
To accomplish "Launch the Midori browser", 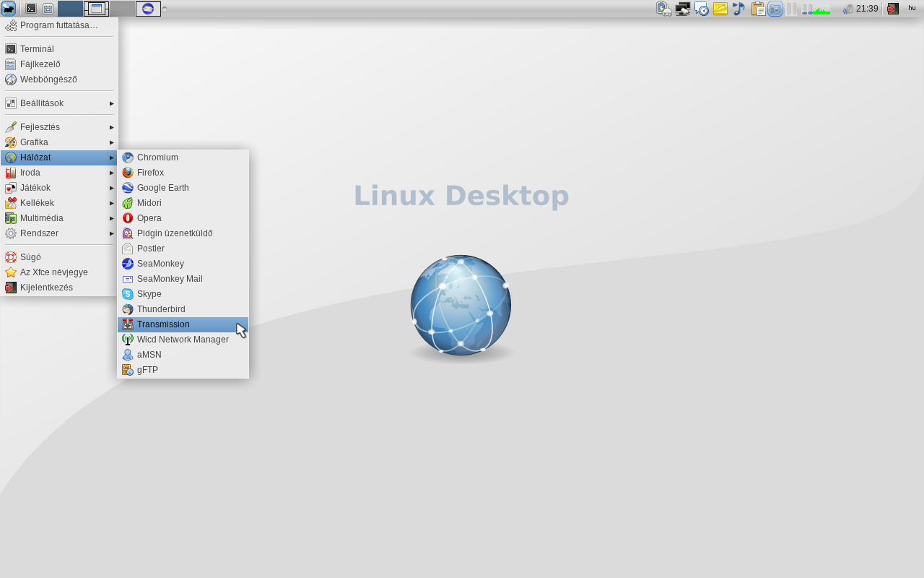I will pos(183,203).
